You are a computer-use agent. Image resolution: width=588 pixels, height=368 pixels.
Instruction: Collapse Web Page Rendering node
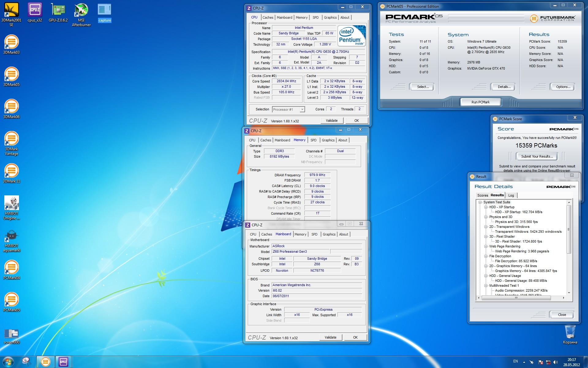click(x=486, y=247)
